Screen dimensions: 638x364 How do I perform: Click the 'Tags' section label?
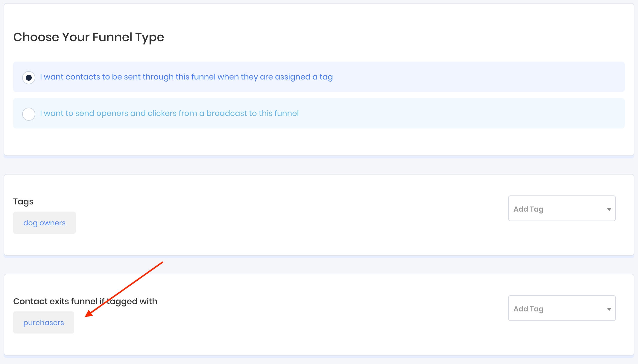pyautogui.click(x=23, y=202)
